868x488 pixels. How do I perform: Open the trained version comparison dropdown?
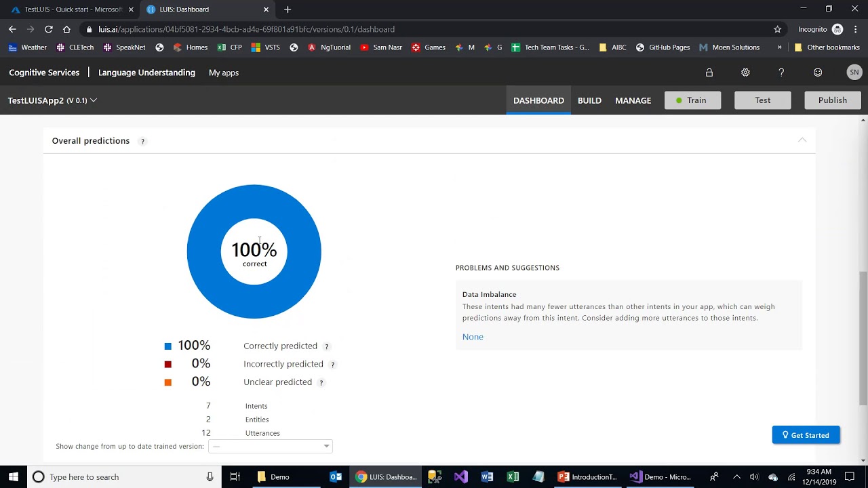271,446
